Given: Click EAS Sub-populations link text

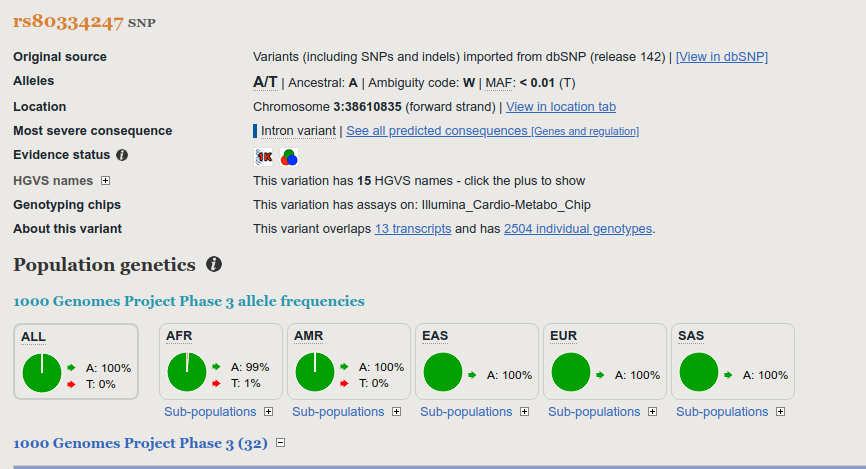Looking at the screenshot, I should point(466,412).
